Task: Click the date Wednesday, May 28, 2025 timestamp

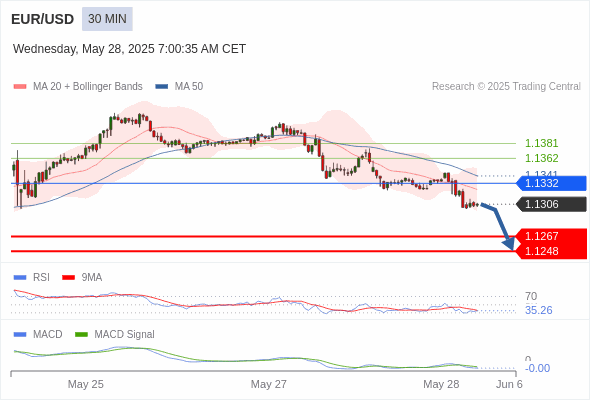Action: [129, 49]
